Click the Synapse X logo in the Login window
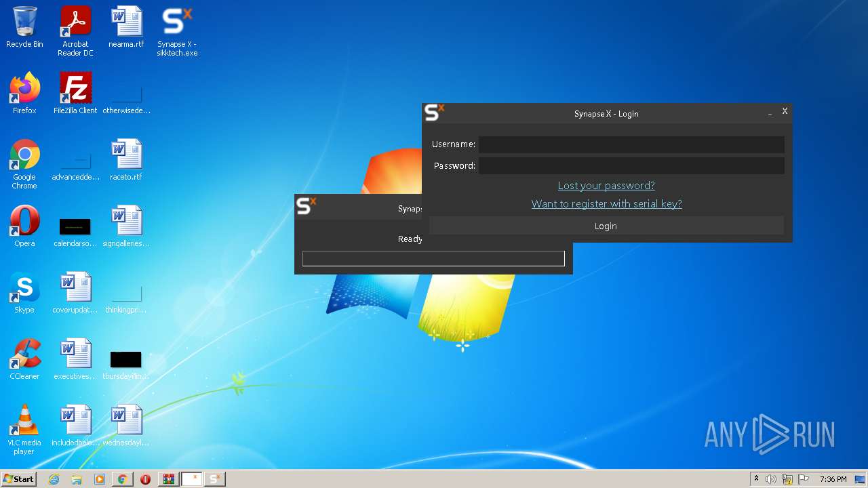Viewport: 868px width, 488px height. pyautogui.click(x=434, y=113)
